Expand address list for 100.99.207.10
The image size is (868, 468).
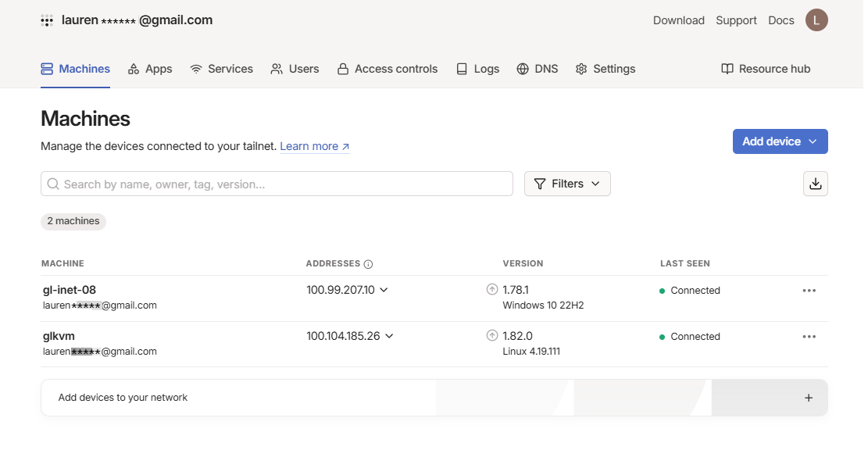(x=384, y=290)
